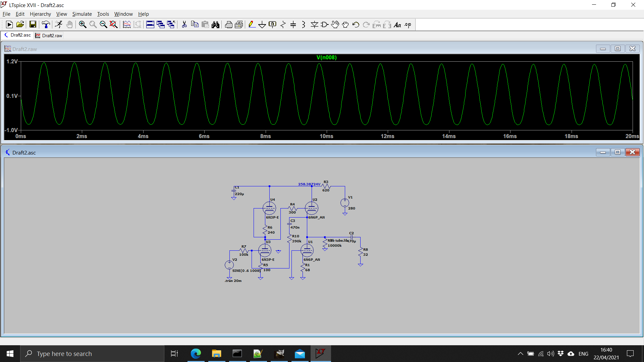Click the Rotate component icon

click(377, 24)
